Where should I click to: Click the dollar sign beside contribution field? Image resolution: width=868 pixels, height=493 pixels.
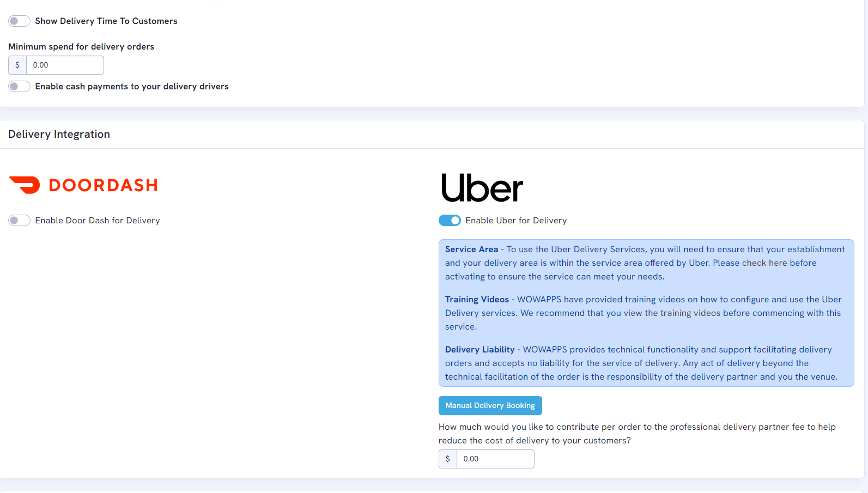(x=448, y=459)
